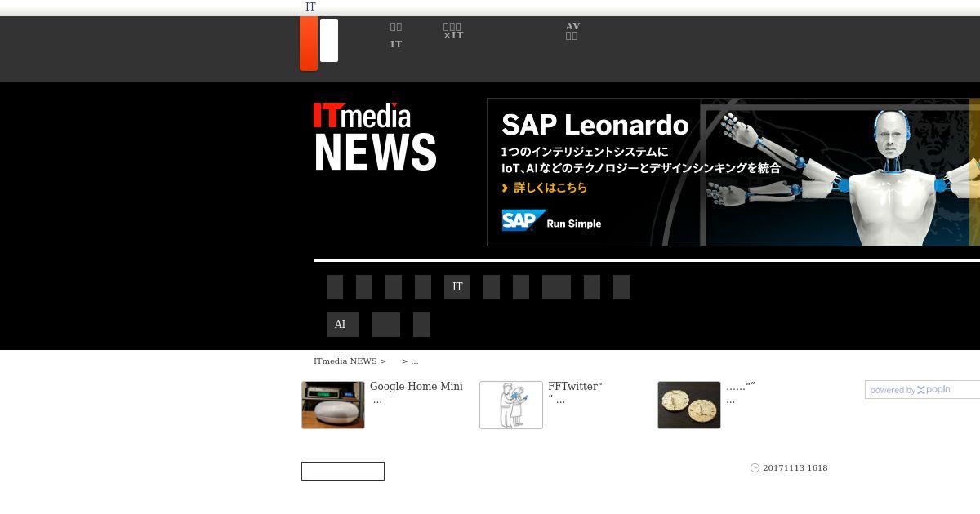Click the SAP Run Simple logo
The width and height of the screenshot is (980, 514).
[551, 222]
